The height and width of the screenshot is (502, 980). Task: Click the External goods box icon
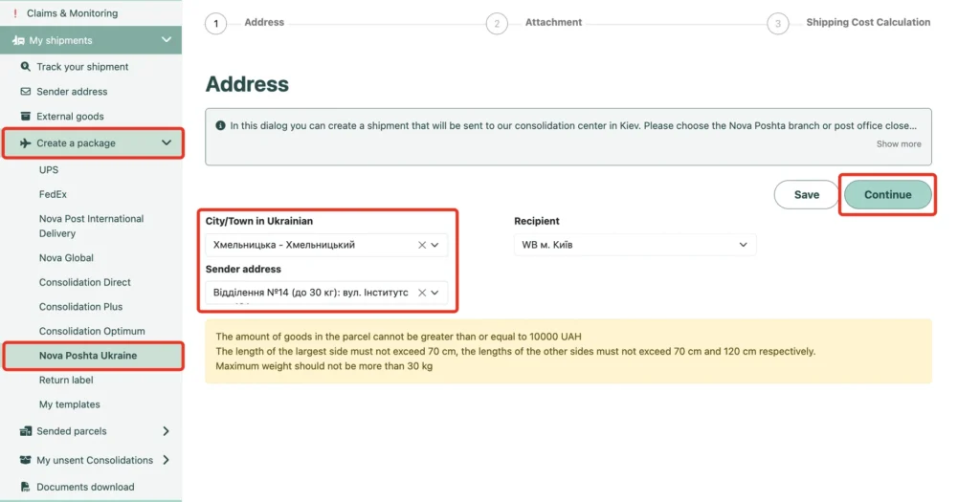26,116
